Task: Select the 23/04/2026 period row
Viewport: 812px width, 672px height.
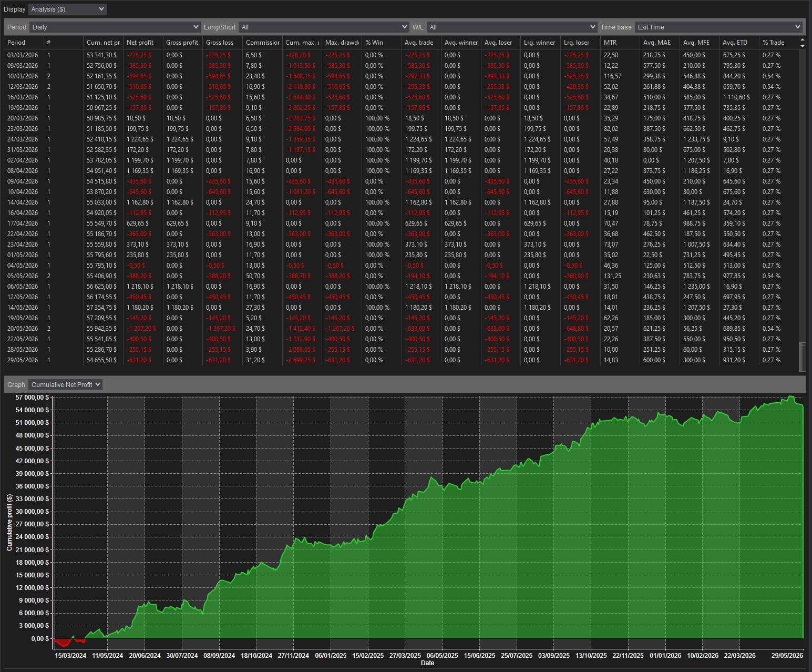Action: point(402,245)
